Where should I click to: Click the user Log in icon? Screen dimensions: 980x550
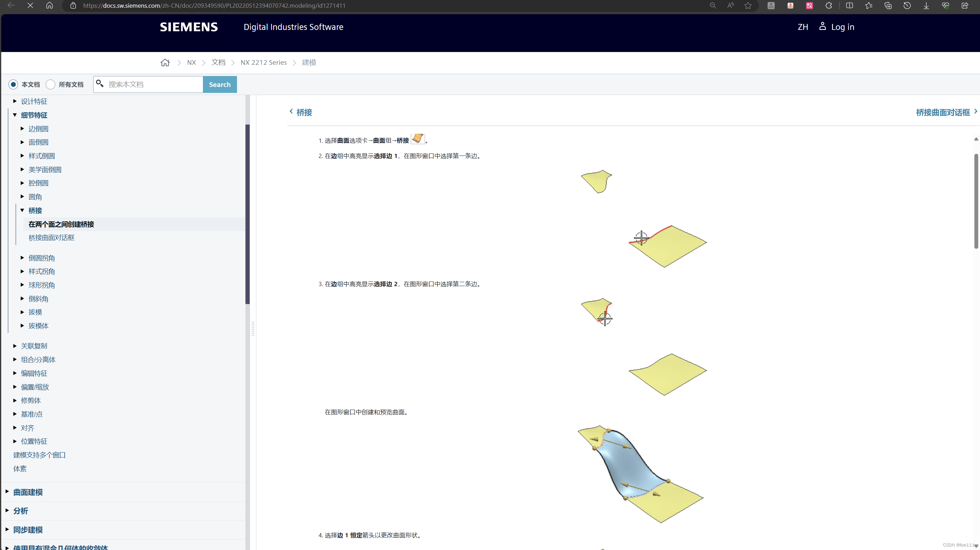pos(822,26)
